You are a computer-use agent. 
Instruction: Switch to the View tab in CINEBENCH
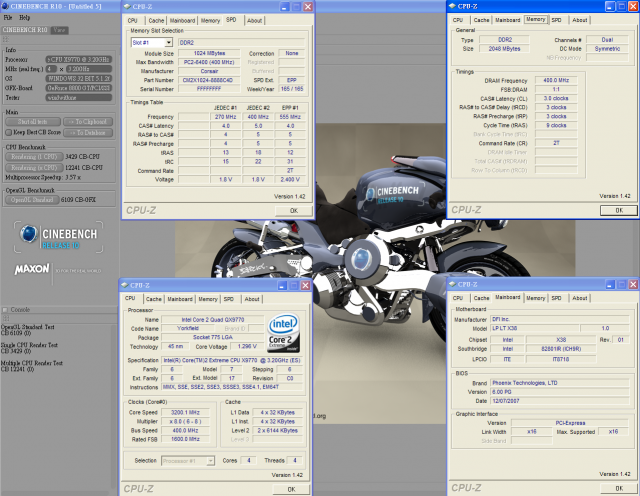tap(59, 30)
